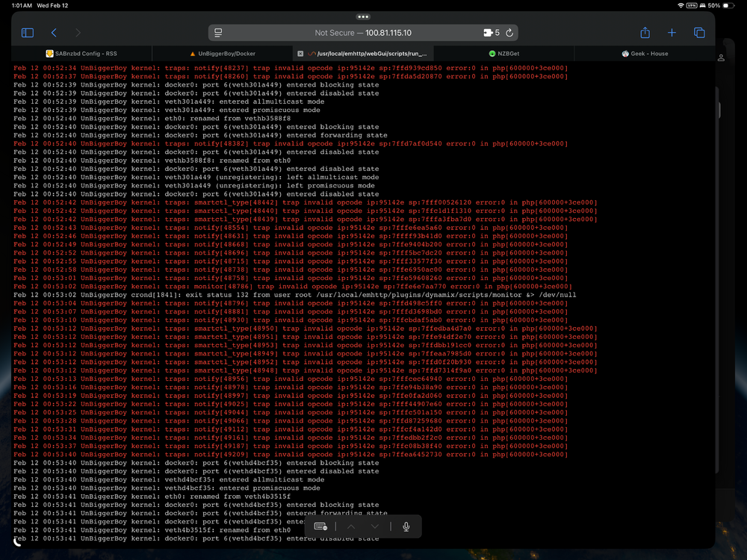747x560 pixels.
Task: Start dictation with microphone icon
Action: coord(406,526)
